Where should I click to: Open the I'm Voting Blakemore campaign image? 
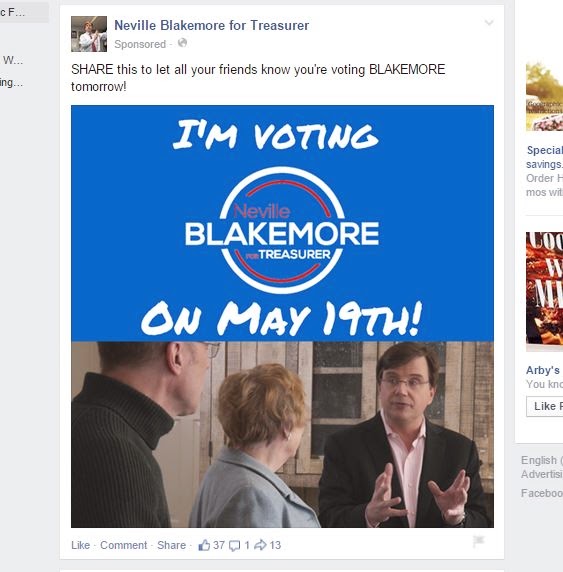[x=282, y=316]
